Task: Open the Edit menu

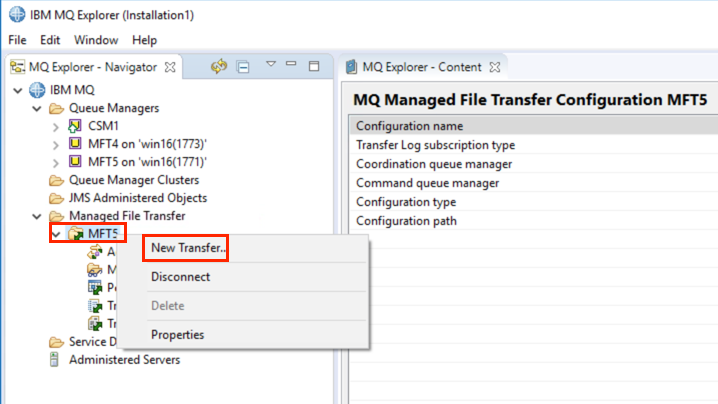Action: pyautogui.click(x=50, y=40)
